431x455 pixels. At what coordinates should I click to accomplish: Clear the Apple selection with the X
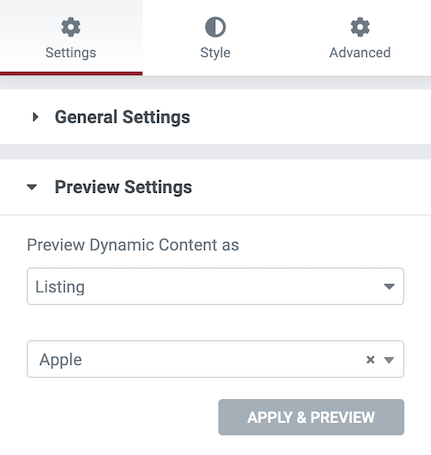[x=370, y=360]
